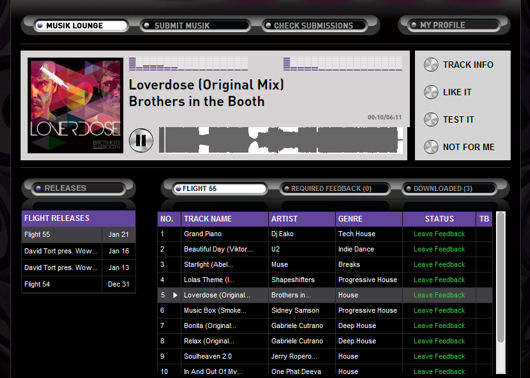Select the Flight 55 tab

pyautogui.click(x=220, y=188)
